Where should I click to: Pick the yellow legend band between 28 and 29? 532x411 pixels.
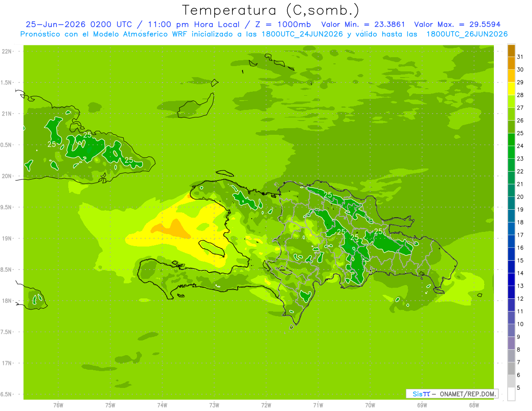point(511,89)
